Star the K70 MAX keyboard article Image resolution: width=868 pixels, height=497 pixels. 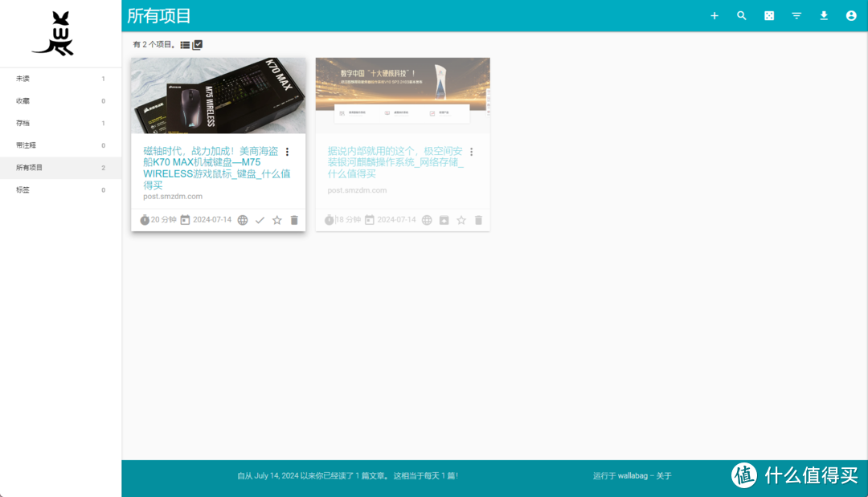[276, 220]
